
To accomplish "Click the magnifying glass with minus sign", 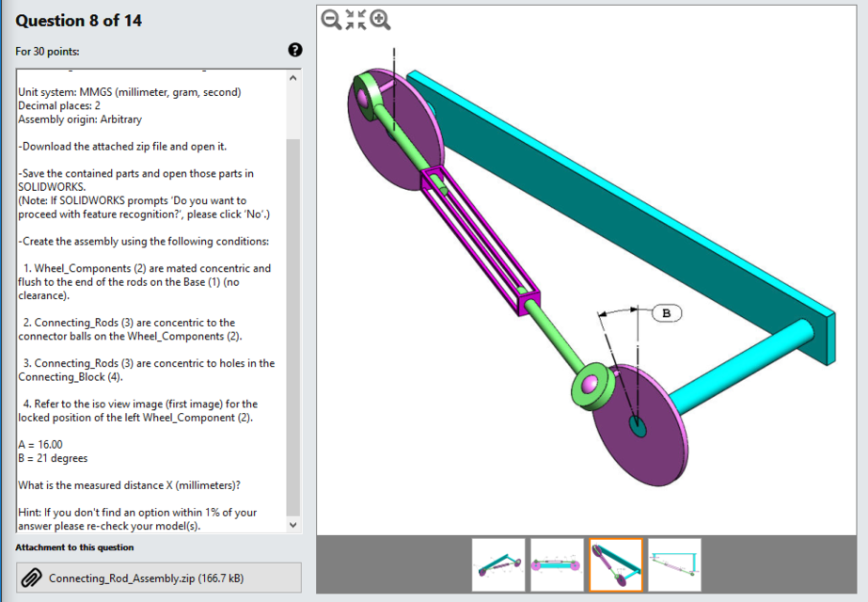I will [x=328, y=20].
